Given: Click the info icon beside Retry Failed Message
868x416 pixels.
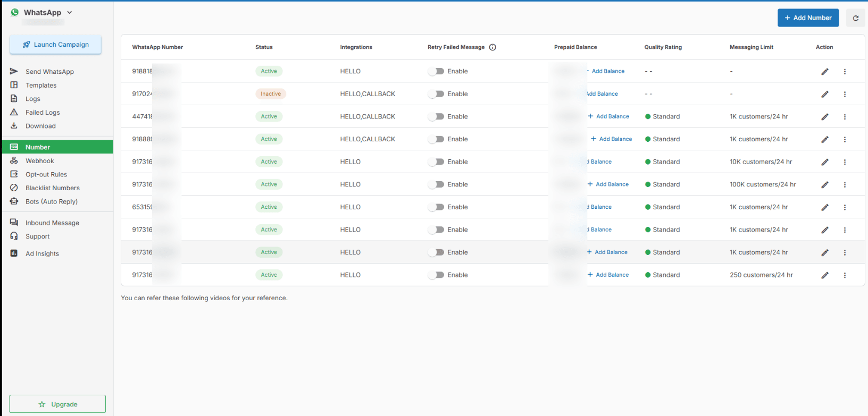Looking at the screenshot, I should coord(493,47).
